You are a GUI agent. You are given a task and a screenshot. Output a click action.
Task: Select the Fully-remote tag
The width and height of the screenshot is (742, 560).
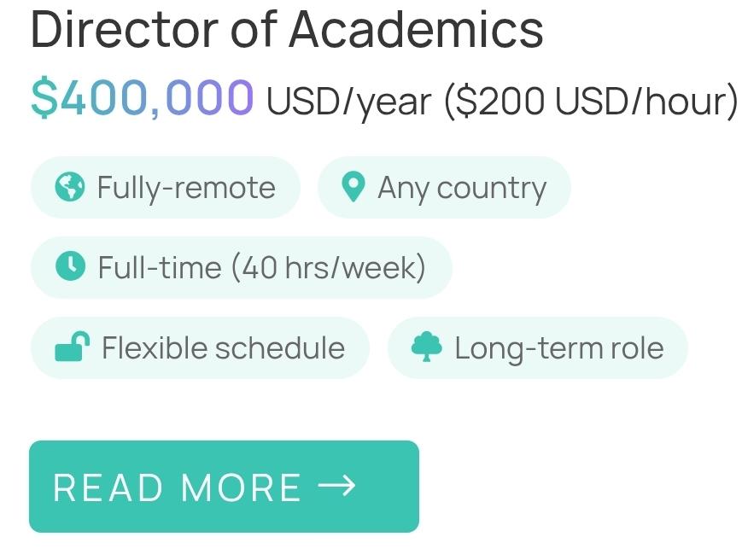coord(166,187)
